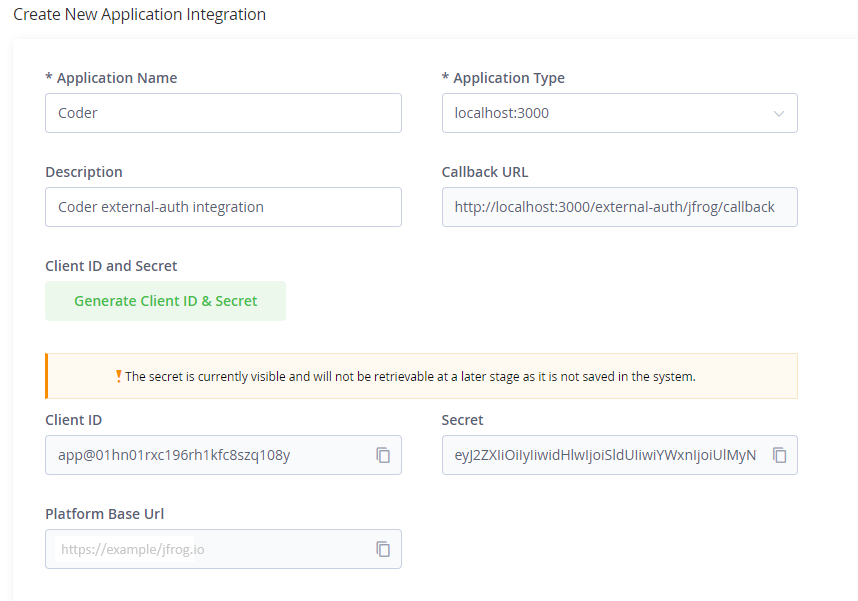
Task: Click the Create New Application Integration heading
Action: [140, 14]
